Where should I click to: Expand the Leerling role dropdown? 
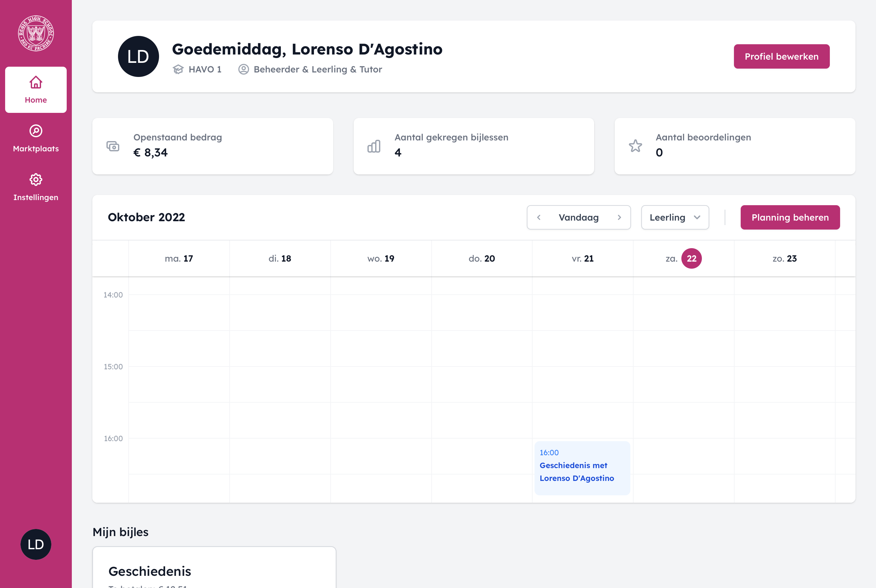[x=675, y=217]
